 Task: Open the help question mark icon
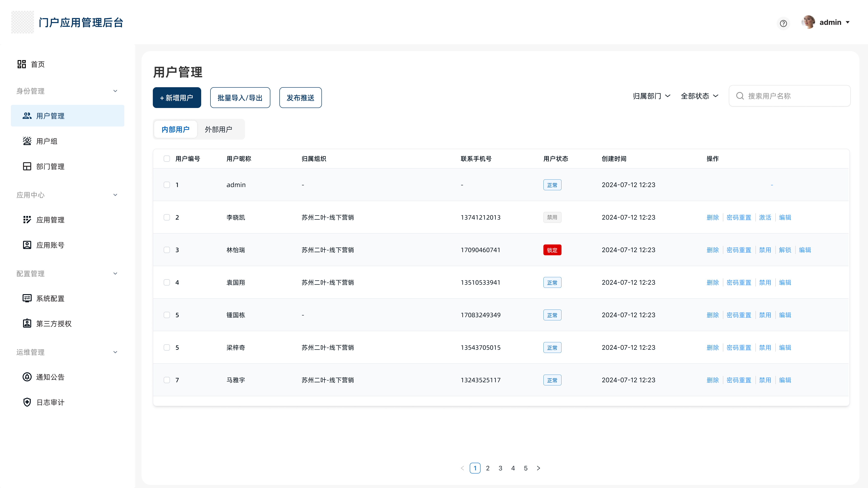[783, 23]
